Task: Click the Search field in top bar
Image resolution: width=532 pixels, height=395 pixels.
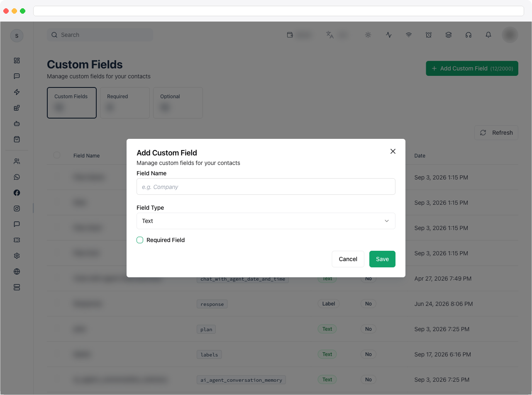Action: pos(100,35)
